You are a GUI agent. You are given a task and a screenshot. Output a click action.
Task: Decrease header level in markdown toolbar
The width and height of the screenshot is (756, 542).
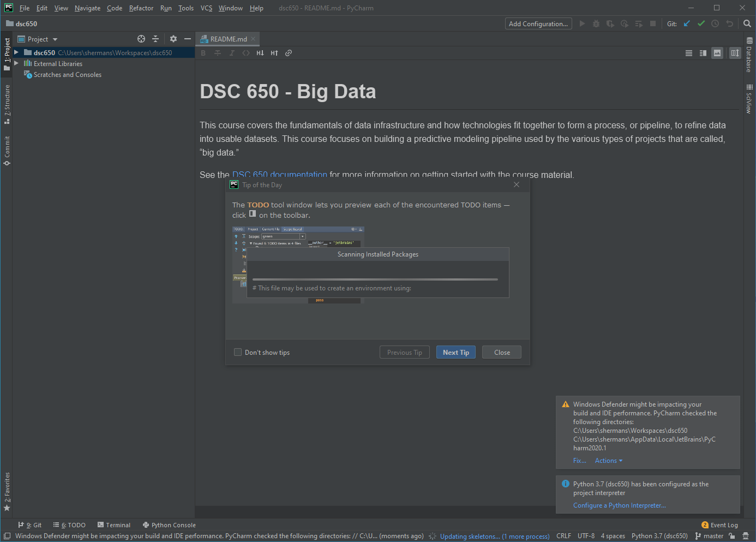260,53
